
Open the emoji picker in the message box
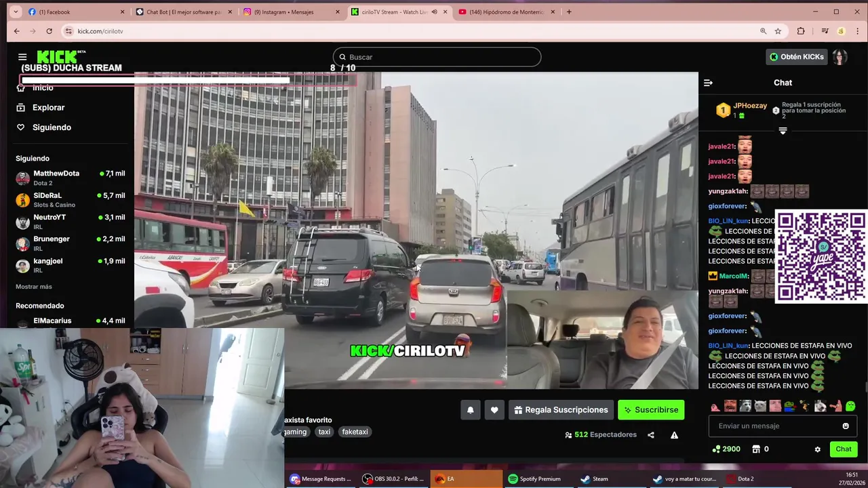click(x=846, y=426)
